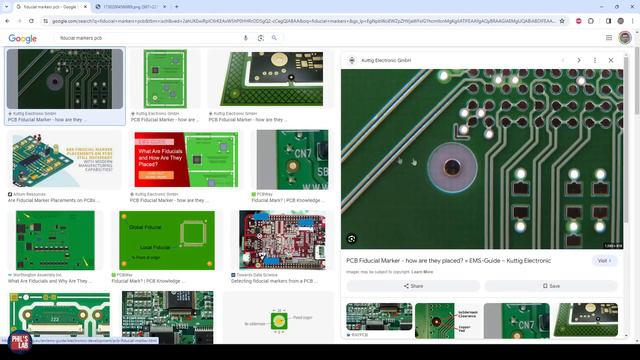
Task: Open 'What Are Fiducials and Why Are They' link
Action: (50, 281)
